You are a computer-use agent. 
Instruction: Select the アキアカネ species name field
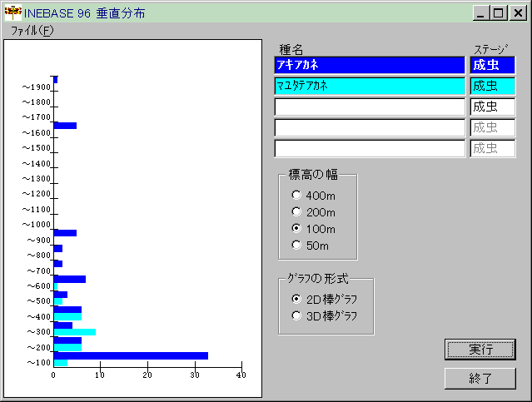(x=369, y=65)
